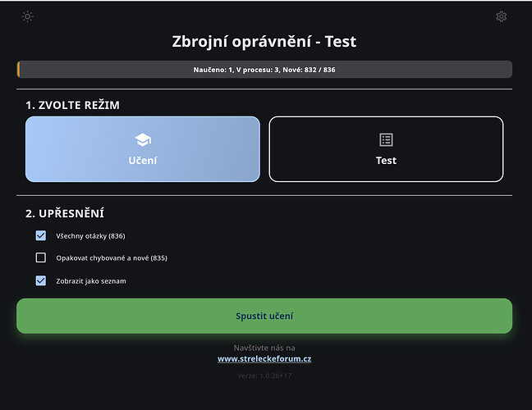Select the Učení mode label

(143, 161)
